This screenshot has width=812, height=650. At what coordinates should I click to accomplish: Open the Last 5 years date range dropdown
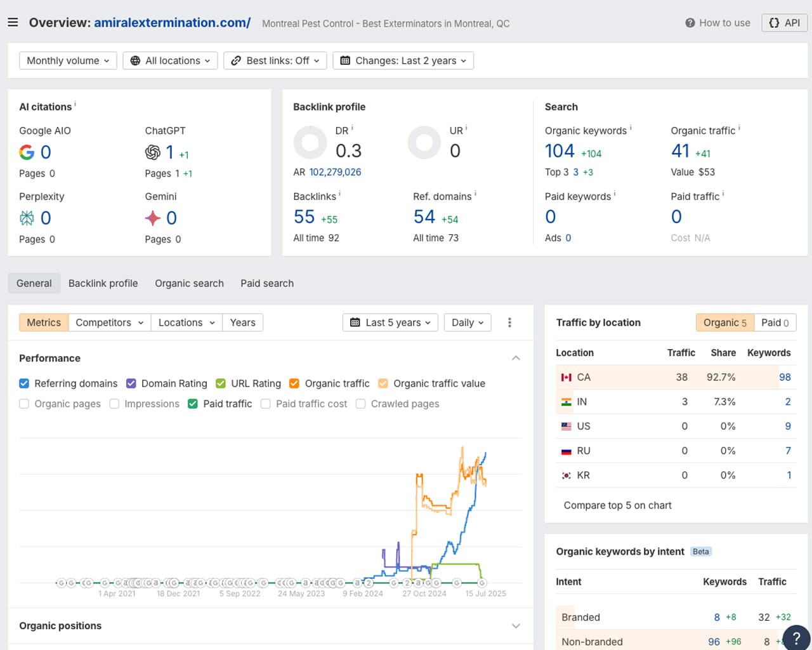(x=390, y=322)
